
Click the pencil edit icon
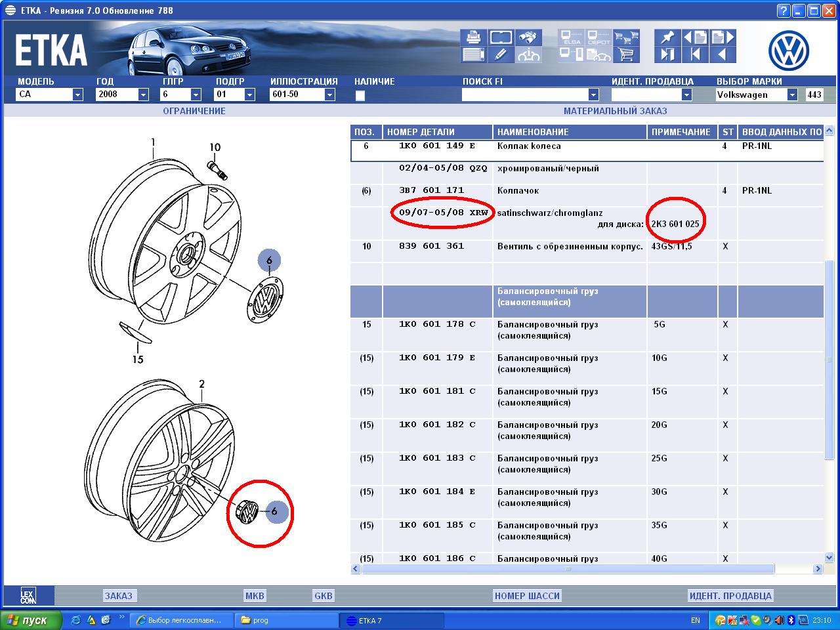501,55
